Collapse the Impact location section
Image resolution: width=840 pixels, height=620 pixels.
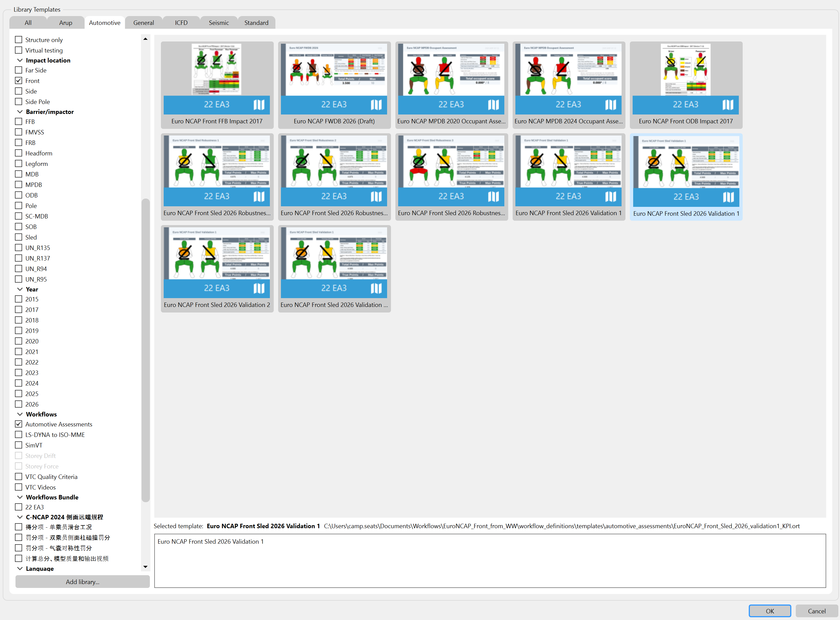[20, 60]
